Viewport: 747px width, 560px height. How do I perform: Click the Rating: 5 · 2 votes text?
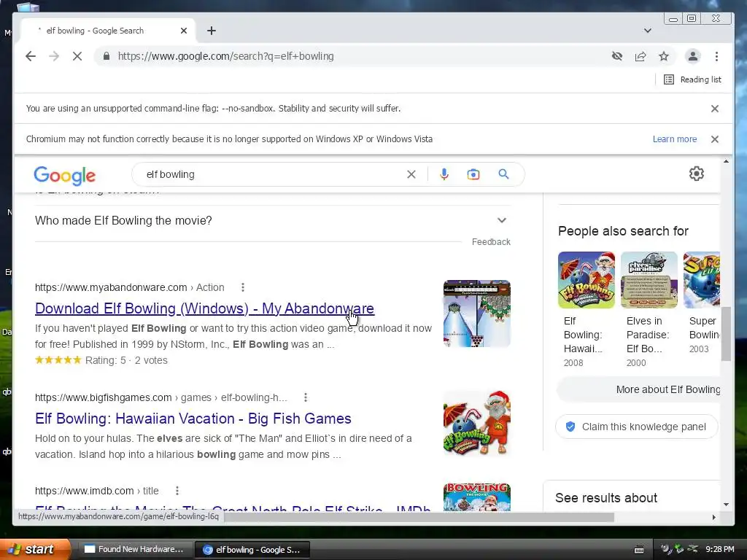coord(126,360)
